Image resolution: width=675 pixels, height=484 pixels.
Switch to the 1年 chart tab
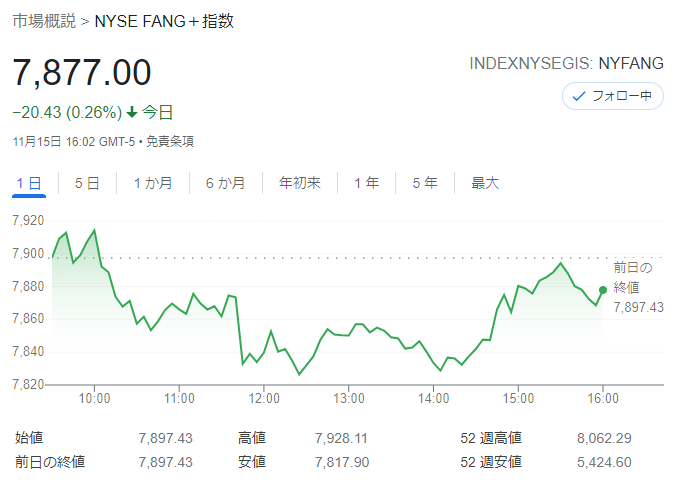366,183
